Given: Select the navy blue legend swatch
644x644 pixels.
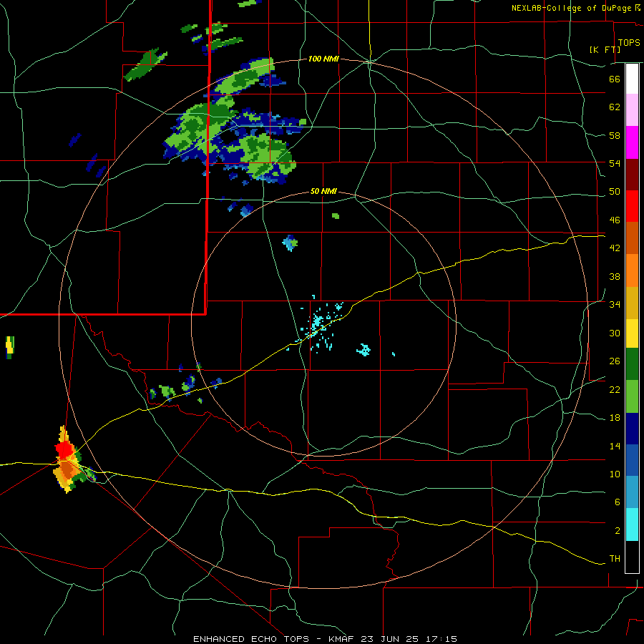Looking at the screenshot, I should (x=632, y=429).
